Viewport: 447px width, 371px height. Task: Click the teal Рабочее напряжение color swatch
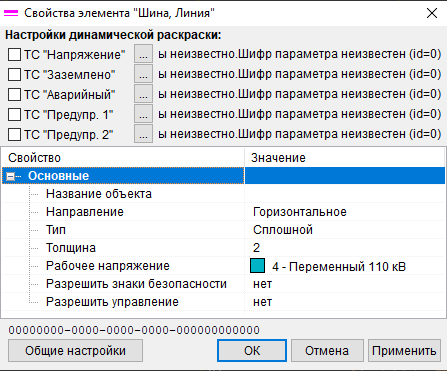point(257,266)
